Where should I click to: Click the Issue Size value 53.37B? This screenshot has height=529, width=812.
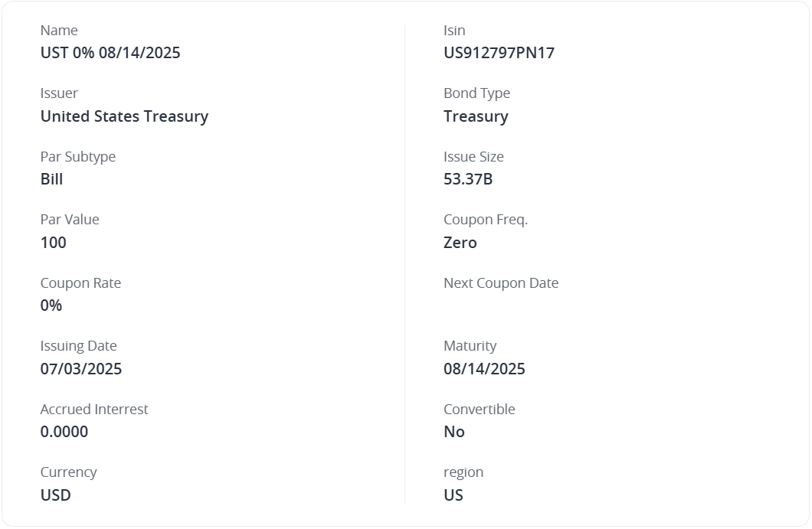click(468, 179)
